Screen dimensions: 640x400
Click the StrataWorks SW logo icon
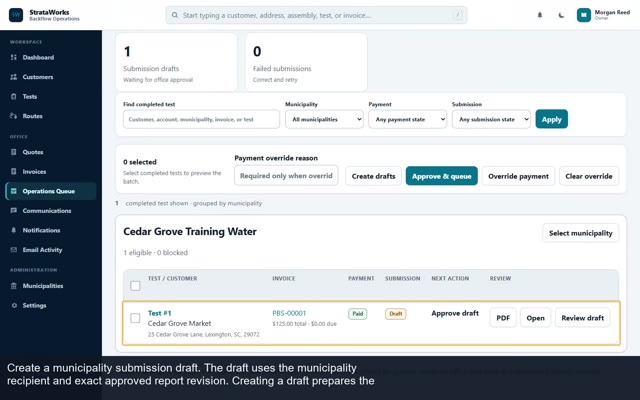[16, 15]
